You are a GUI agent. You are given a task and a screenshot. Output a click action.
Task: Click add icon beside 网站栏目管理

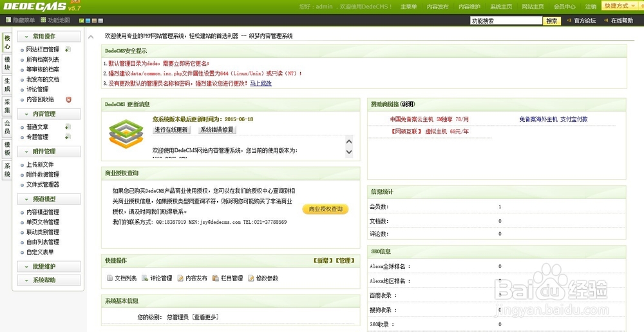pyautogui.click(x=68, y=49)
